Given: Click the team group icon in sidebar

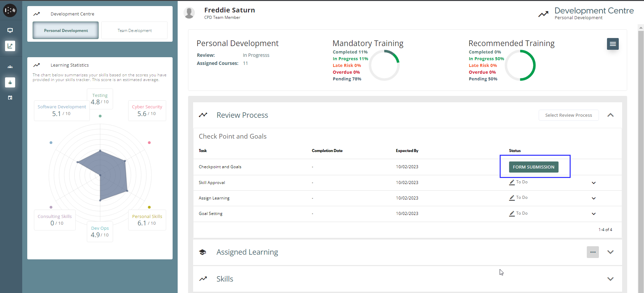Looking at the screenshot, I should (x=10, y=67).
